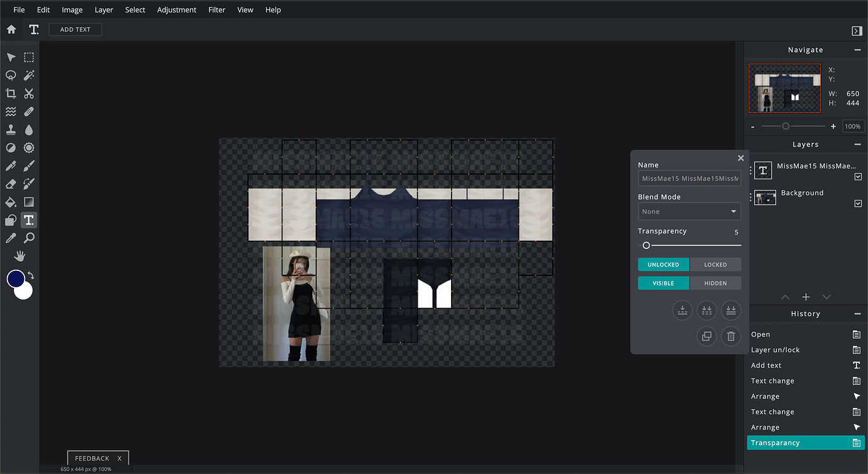
Task: Open the Adjustment menu
Action: coord(176,9)
